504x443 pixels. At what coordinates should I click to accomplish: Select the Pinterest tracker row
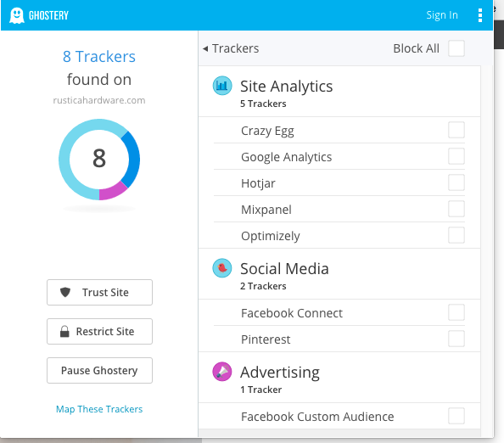coord(339,339)
